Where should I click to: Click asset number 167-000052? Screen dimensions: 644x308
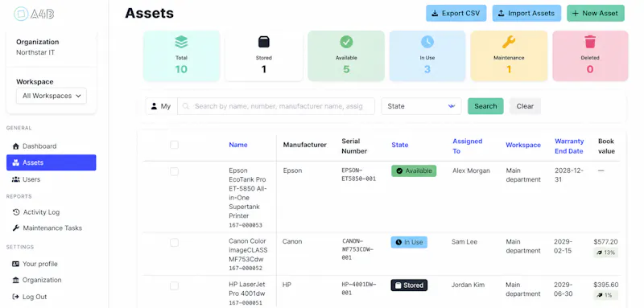pyautogui.click(x=246, y=269)
